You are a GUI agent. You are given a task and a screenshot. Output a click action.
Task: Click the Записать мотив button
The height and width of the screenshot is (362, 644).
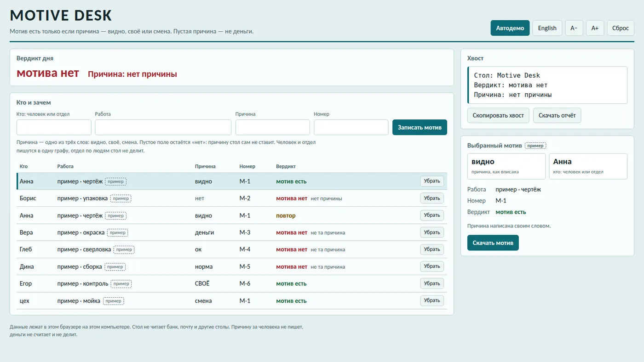pyautogui.click(x=420, y=127)
